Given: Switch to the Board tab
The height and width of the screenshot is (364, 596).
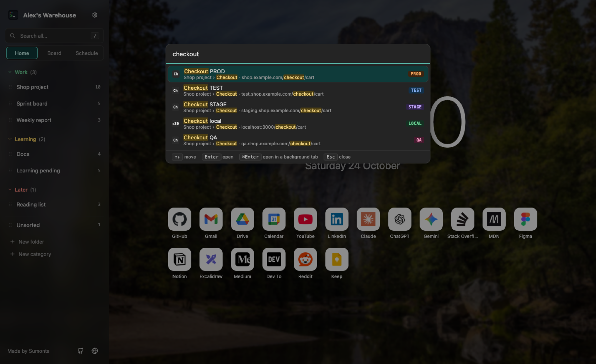Looking at the screenshot, I should click(x=54, y=53).
